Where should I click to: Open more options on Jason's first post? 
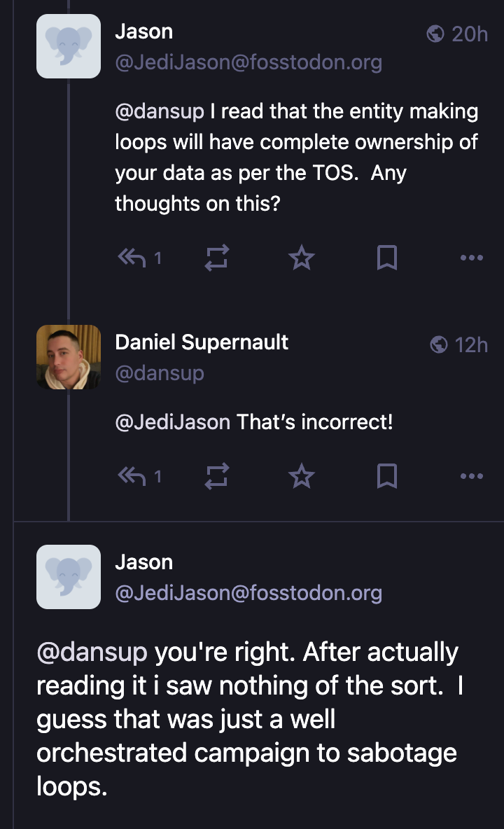pyautogui.click(x=472, y=258)
